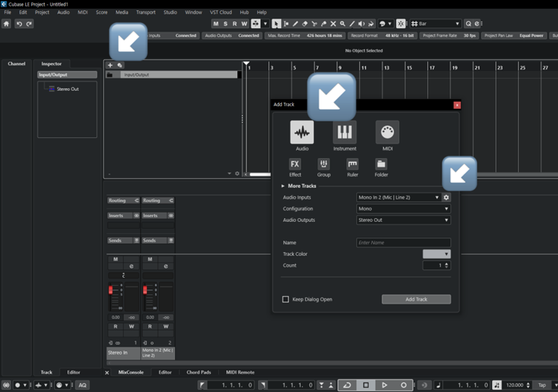558x392 pixels.
Task: Open the Transport menu
Action: tap(145, 12)
